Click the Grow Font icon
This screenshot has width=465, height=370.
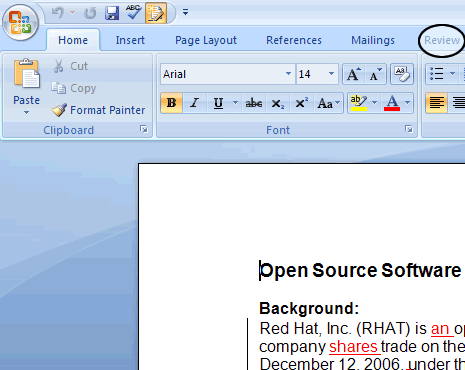pos(354,74)
